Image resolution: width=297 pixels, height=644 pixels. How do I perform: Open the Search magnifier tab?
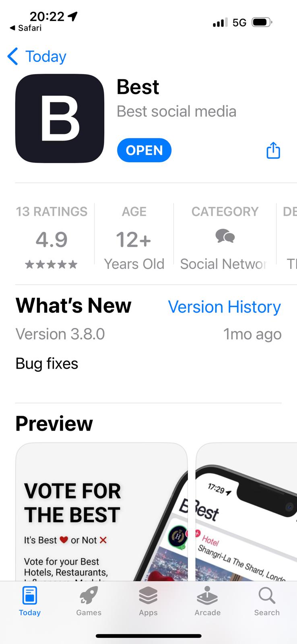pyautogui.click(x=266, y=595)
